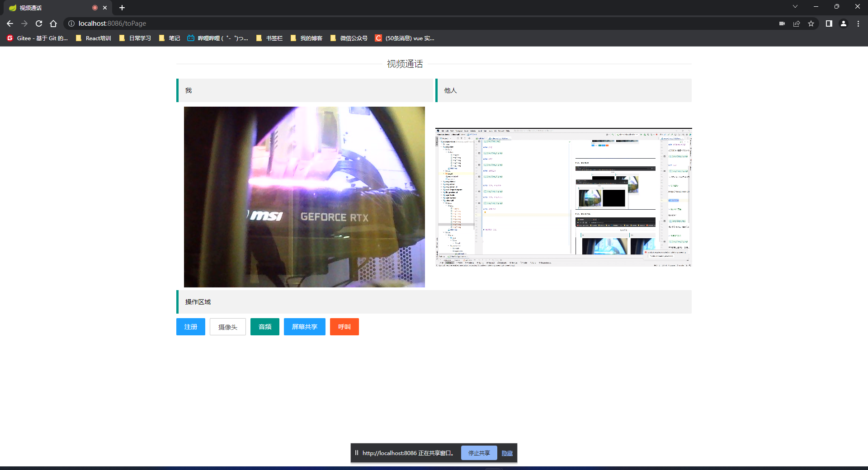Open 笔记 bookmark folder
The width and height of the screenshot is (868, 470).
[170, 38]
